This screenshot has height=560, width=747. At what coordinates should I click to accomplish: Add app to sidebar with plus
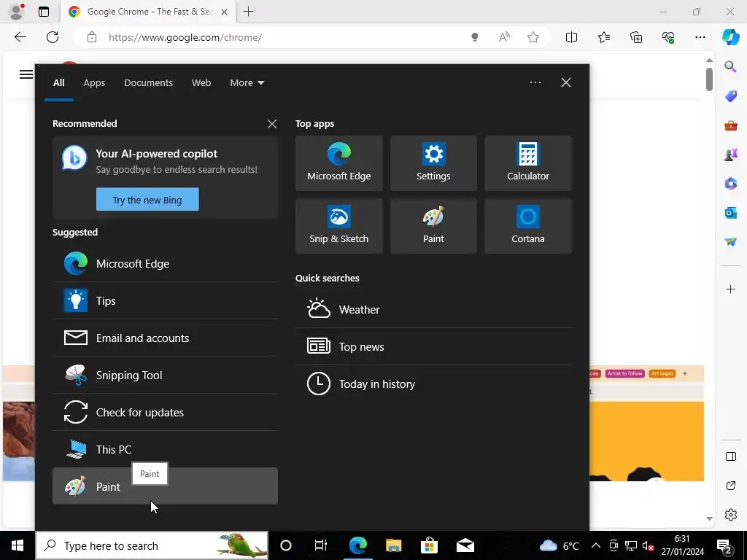pyautogui.click(x=730, y=289)
